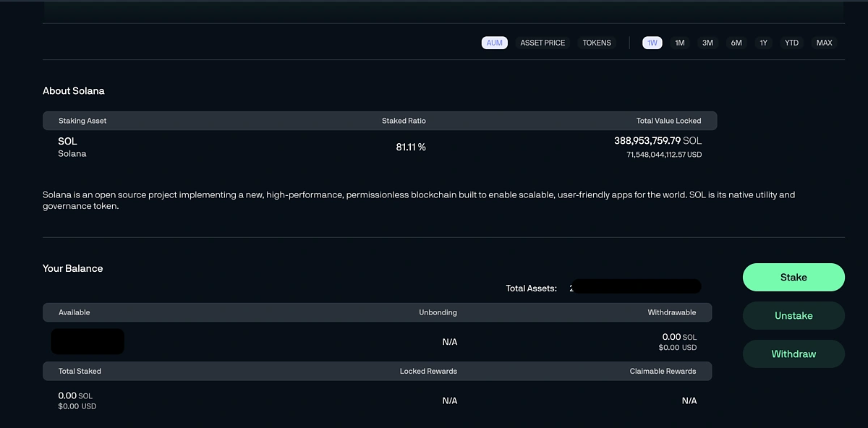Screen dimensions: 868x428
Task: Click the Claimable Rewards header
Action: point(663,371)
